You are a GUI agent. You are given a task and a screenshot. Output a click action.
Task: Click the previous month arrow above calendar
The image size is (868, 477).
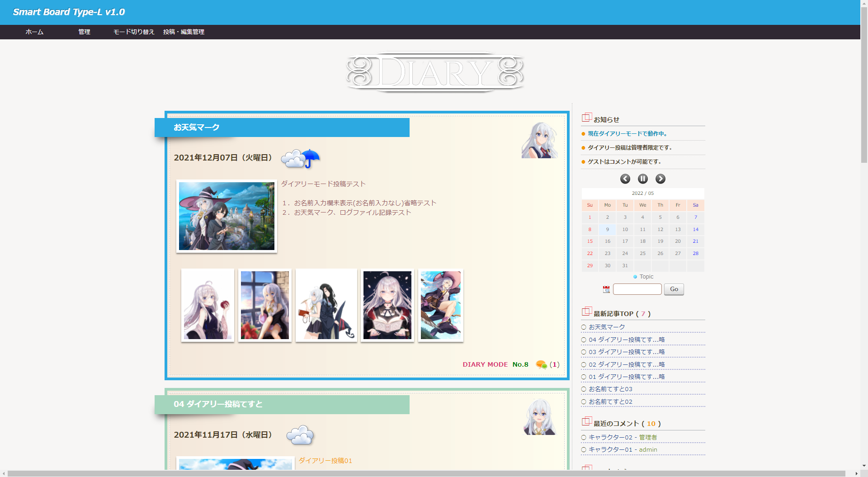pos(625,179)
